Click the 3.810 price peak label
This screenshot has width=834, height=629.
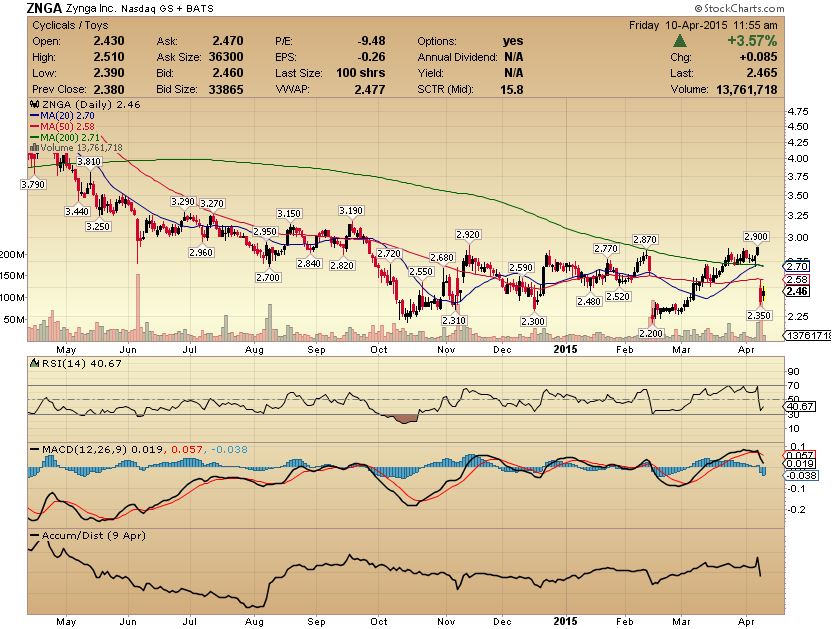(x=89, y=162)
